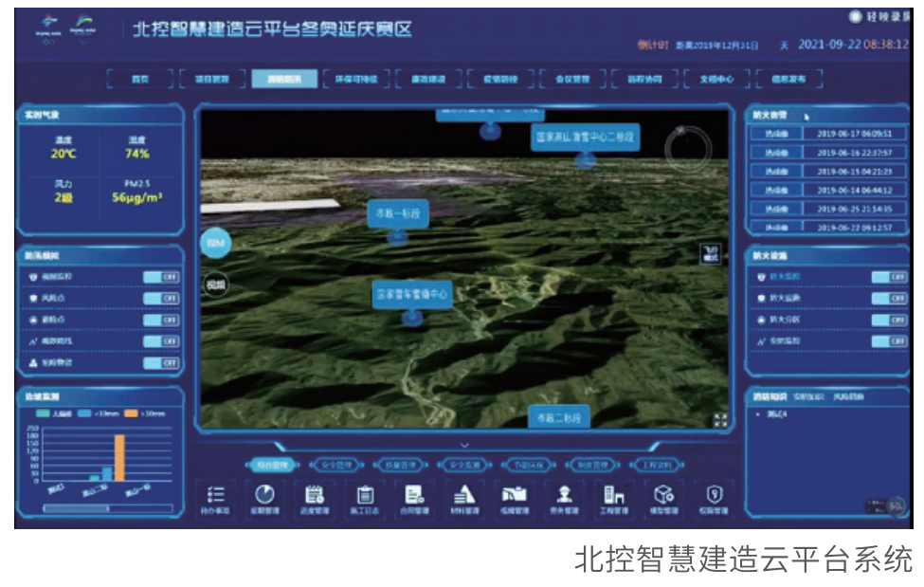Click the 防火监控 row icon
This screenshot has height=587, width=924.
click(761, 277)
